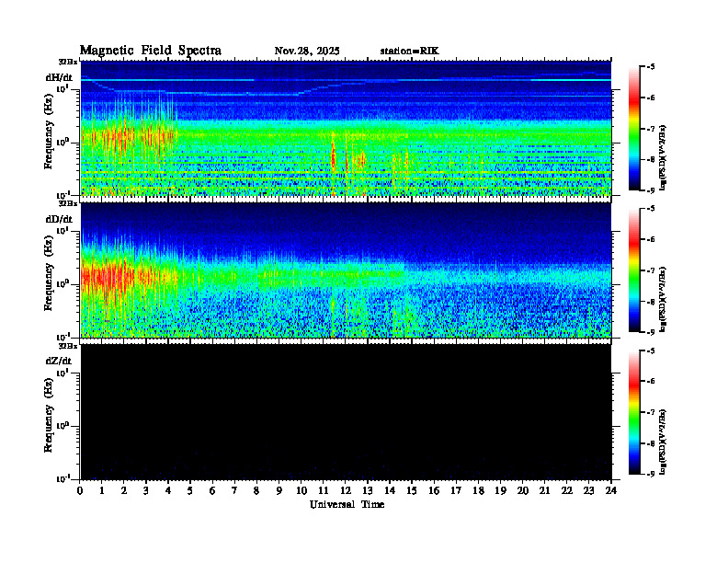Image resolution: width=728 pixels, height=563 pixels.
Task: Click the black dZ/dt spectrogram panel
Action: click(x=346, y=411)
